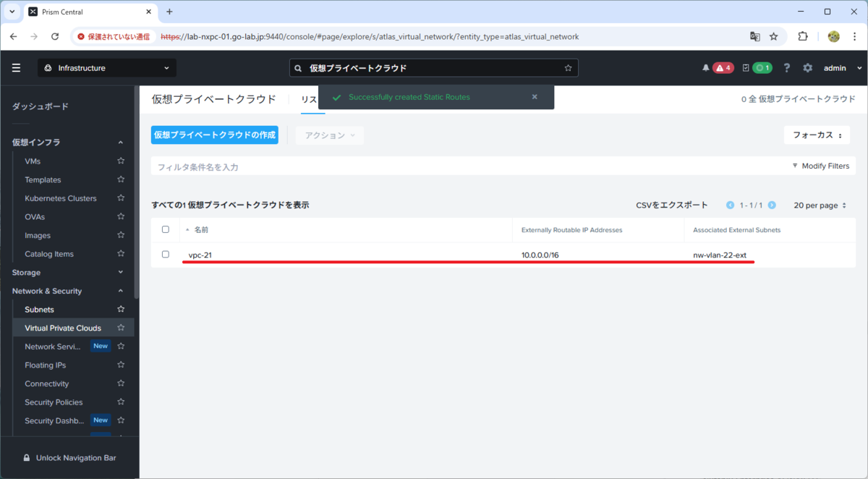Open the admin user dropdown
This screenshot has width=868, height=479.
coord(843,68)
